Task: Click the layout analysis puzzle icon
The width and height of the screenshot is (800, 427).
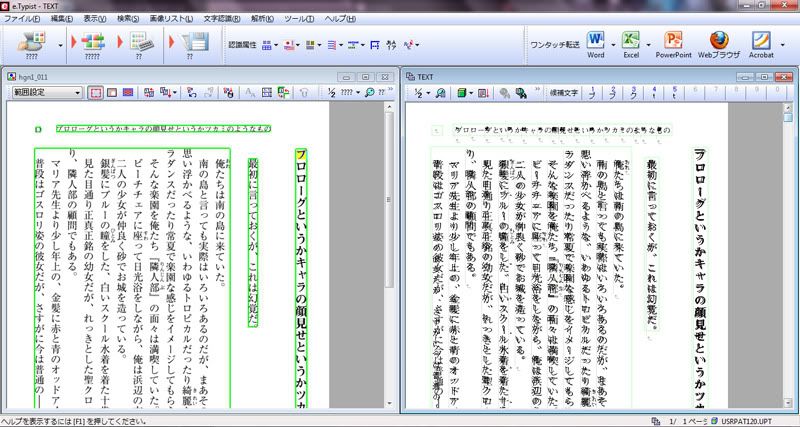Action: click(x=92, y=41)
